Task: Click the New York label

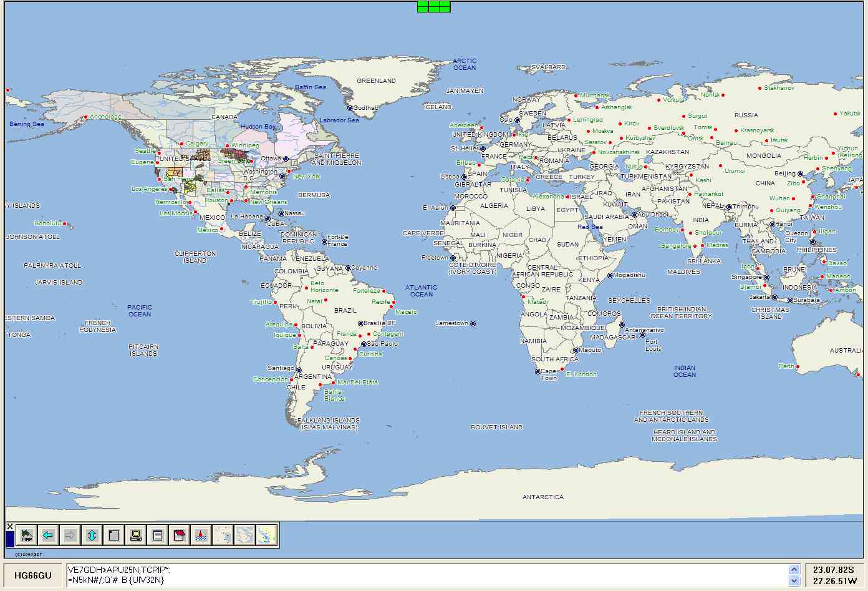Action: 307,177
